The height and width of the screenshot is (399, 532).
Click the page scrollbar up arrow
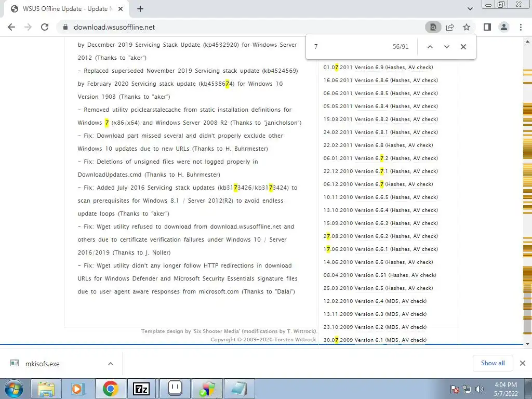pyautogui.click(x=527, y=42)
